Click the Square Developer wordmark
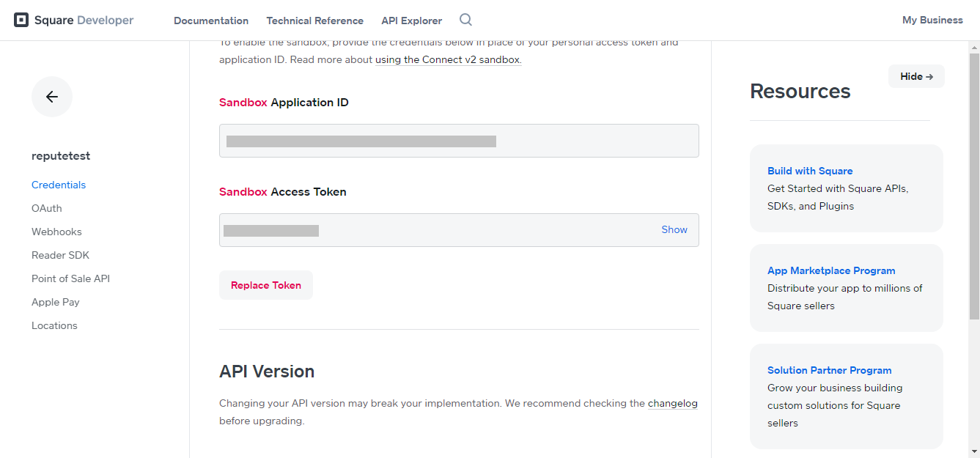The image size is (980, 458). (x=84, y=21)
